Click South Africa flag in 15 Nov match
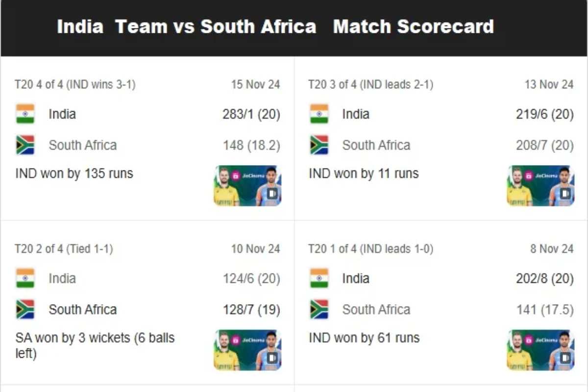The height and width of the screenshot is (392, 588). [x=25, y=145]
